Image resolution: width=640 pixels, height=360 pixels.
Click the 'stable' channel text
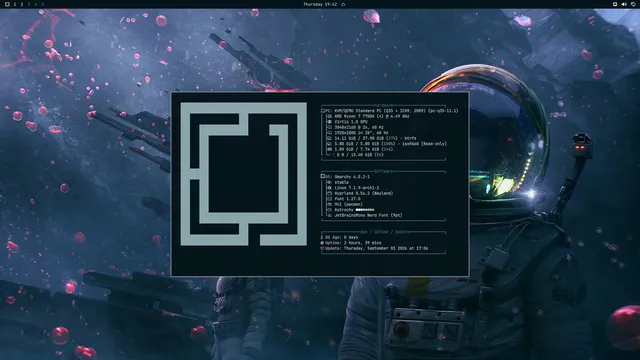(342, 182)
